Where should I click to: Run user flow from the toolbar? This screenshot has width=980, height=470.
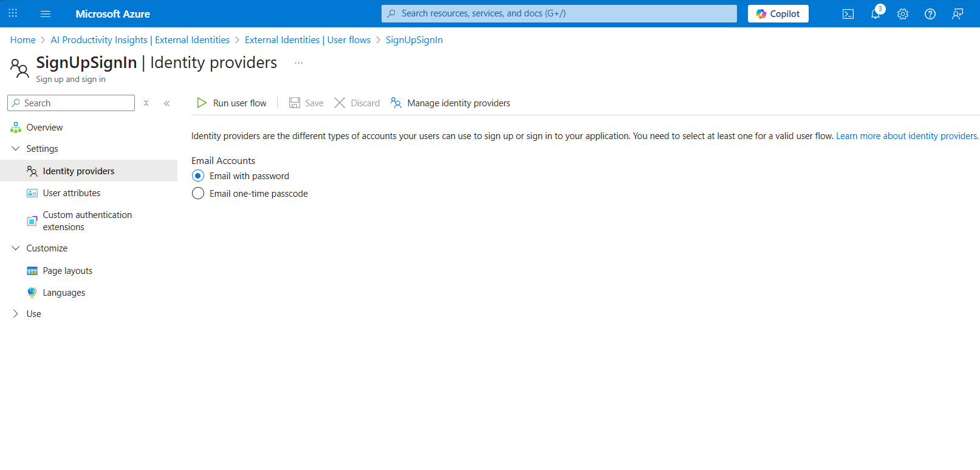click(232, 103)
